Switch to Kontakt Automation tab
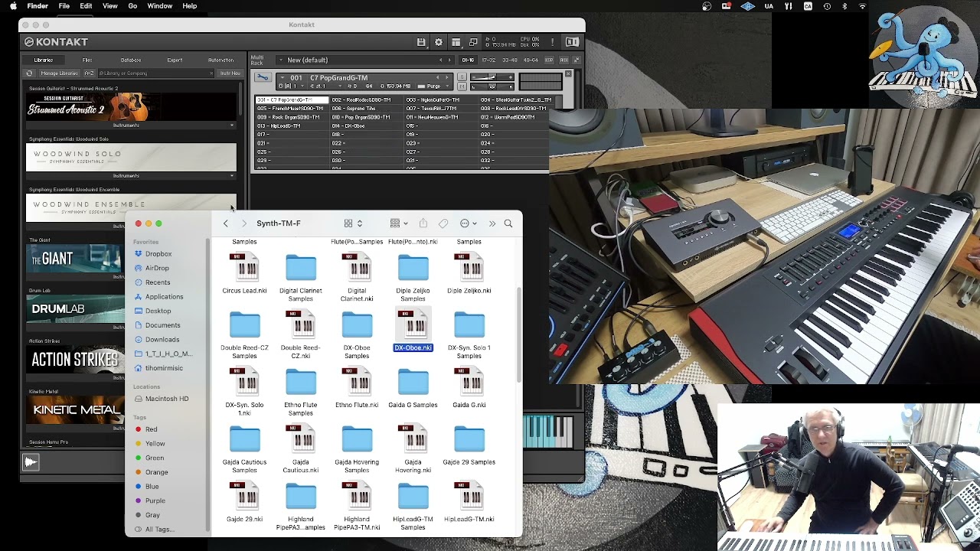 tap(220, 60)
